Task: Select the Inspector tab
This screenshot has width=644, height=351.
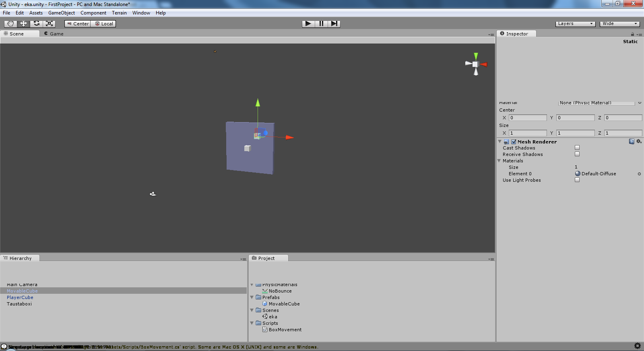Action: pyautogui.click(x=516, y=33)
